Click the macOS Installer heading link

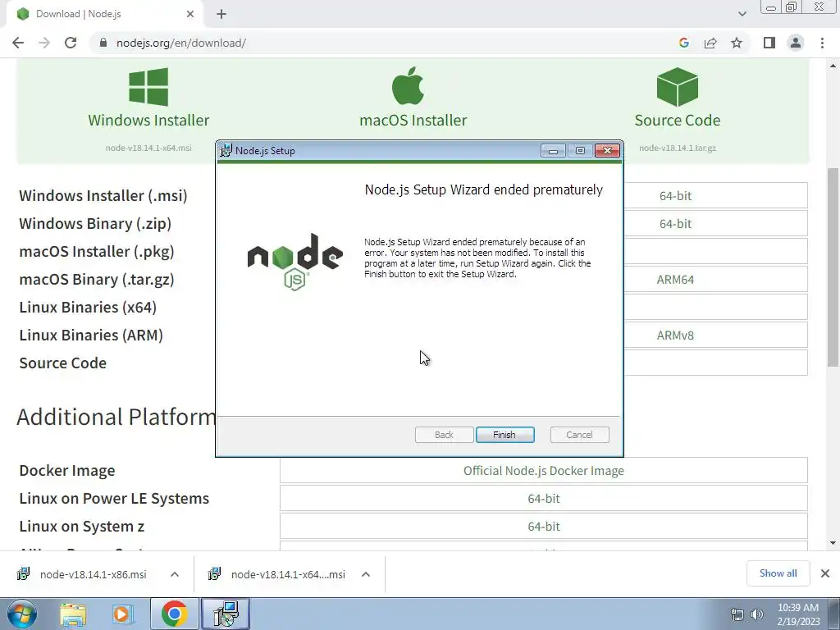click(x=413, y=120)
